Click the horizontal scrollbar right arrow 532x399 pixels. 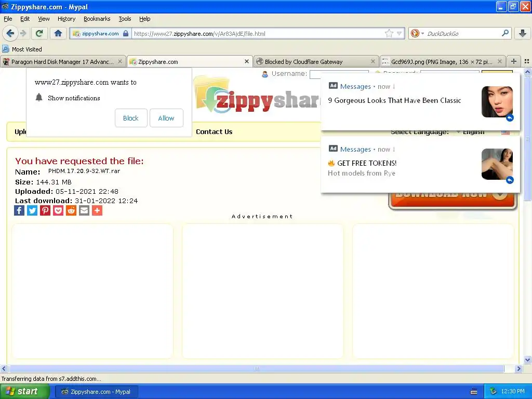point(518,368)
